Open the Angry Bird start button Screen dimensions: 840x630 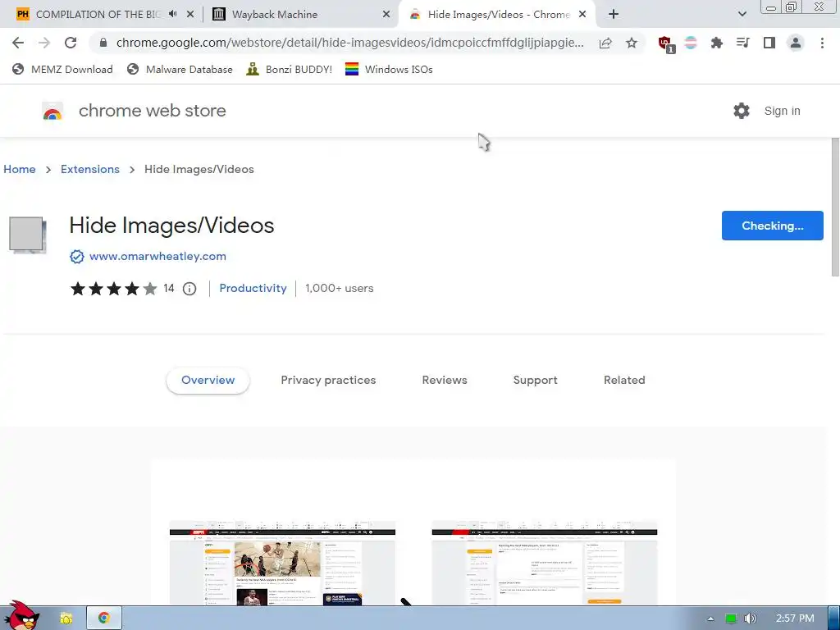(x=21, y=615)
